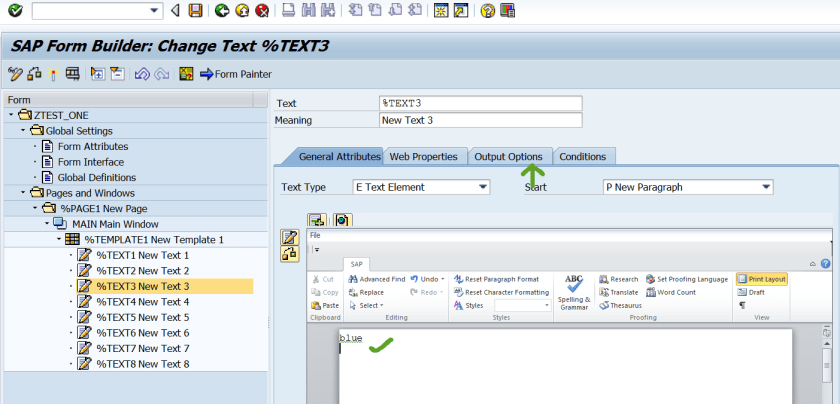Click Replace in the Editing group
The height and width of the screenshot is (404, 840).
click(x=366, y=293)
